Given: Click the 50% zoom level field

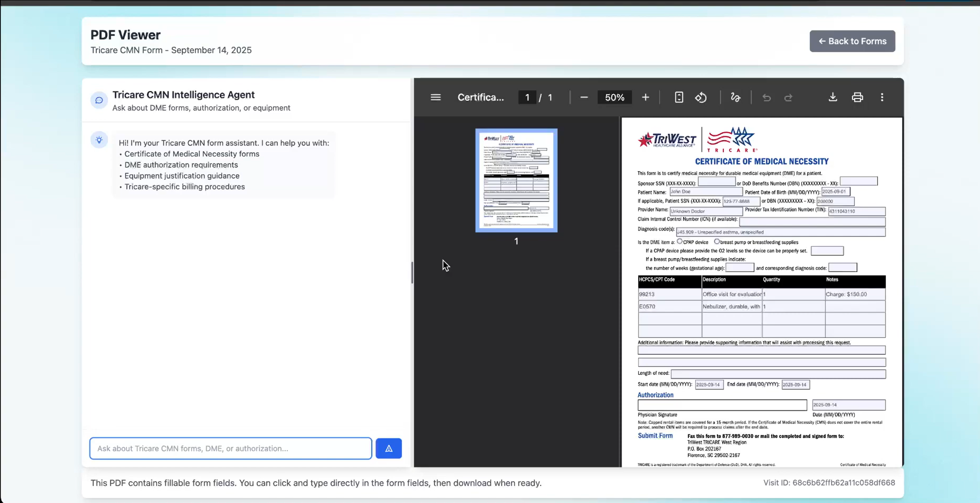Looking at the screenshot, I should point(615,97).
